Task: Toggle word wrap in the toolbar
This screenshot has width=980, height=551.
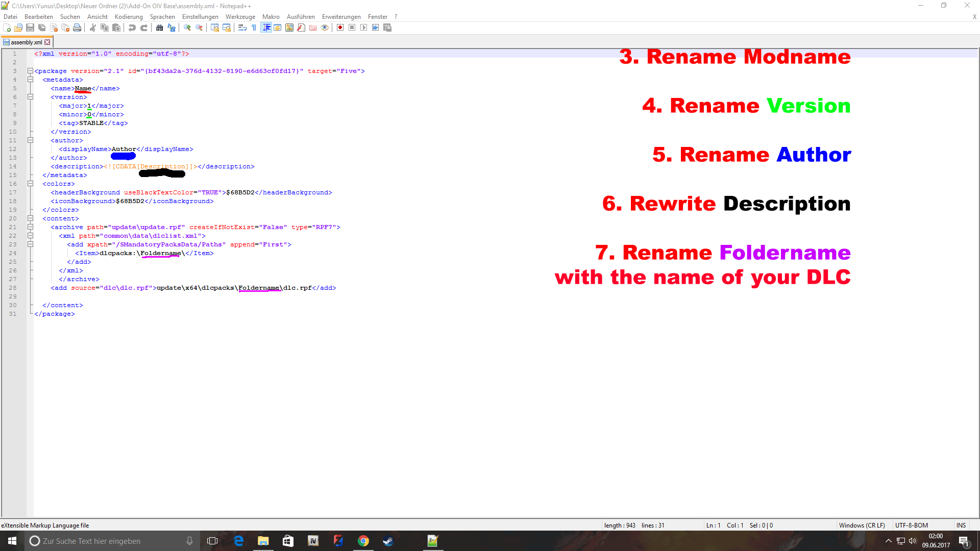Action: point(242,28)
